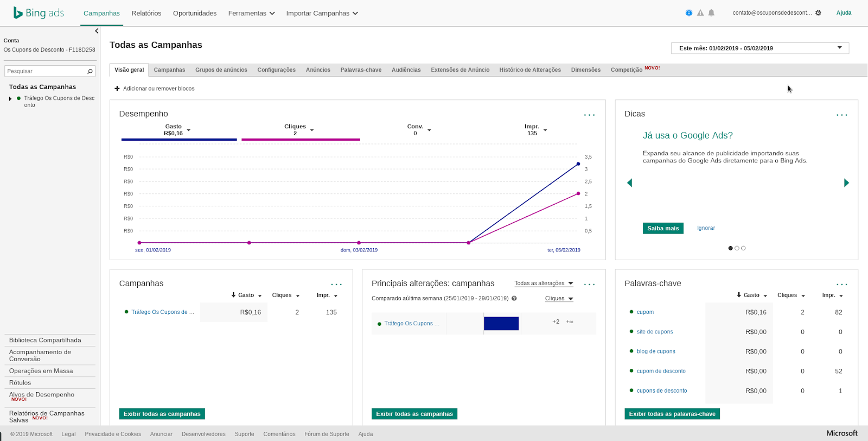Switch to the Visão geral tab

(x=129, y=70)
